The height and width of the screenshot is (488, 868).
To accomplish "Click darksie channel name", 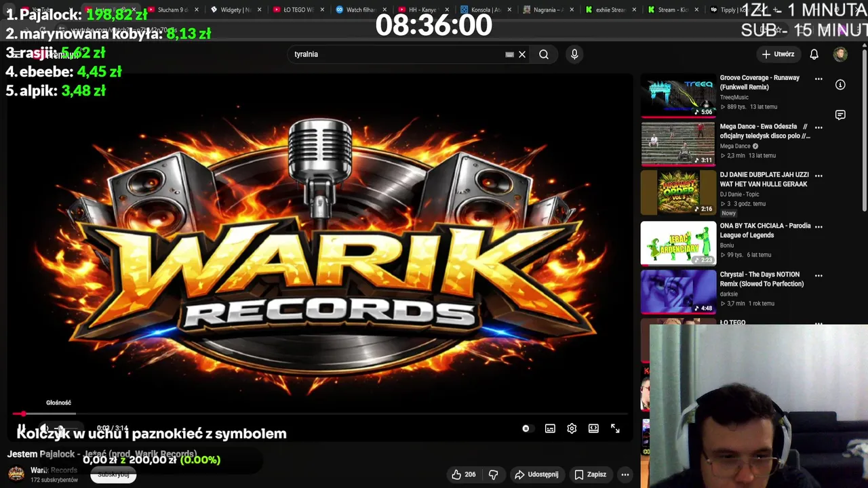I will (x=729, y=294).
